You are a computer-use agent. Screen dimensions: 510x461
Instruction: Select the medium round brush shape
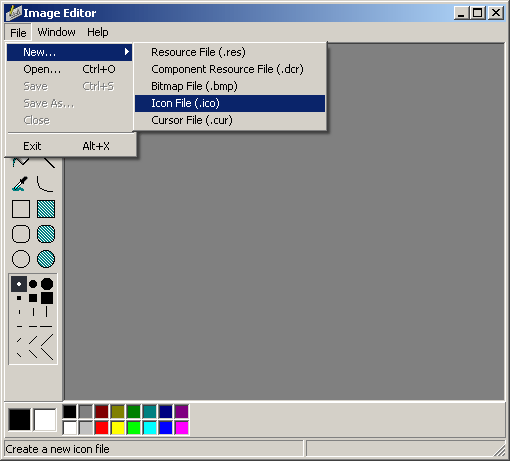click(33, 284)
